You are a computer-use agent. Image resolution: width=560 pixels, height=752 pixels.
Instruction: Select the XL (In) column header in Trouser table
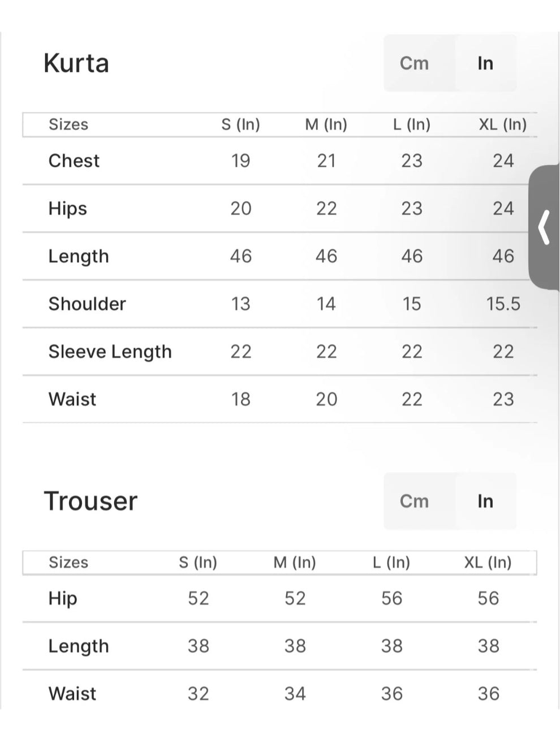pyautogui.click(x=488, y=563)
